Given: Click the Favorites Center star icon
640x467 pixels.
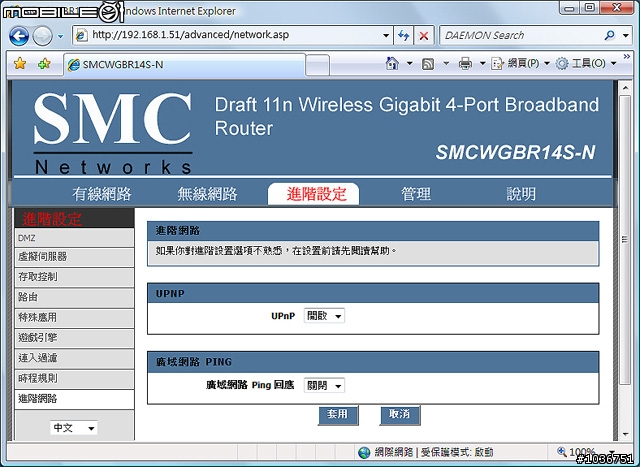Looking at the screenshot, I should tap(20, 64).
